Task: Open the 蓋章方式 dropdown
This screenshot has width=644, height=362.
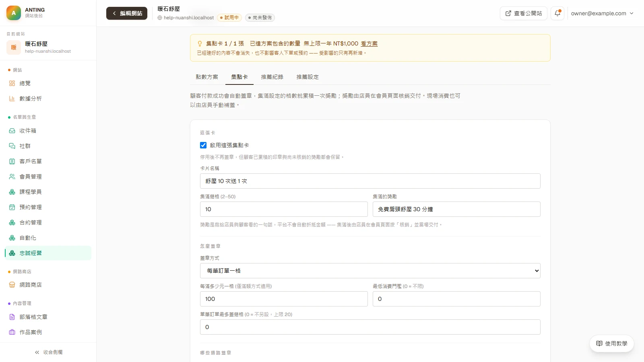Action: (x=370, y=271)
